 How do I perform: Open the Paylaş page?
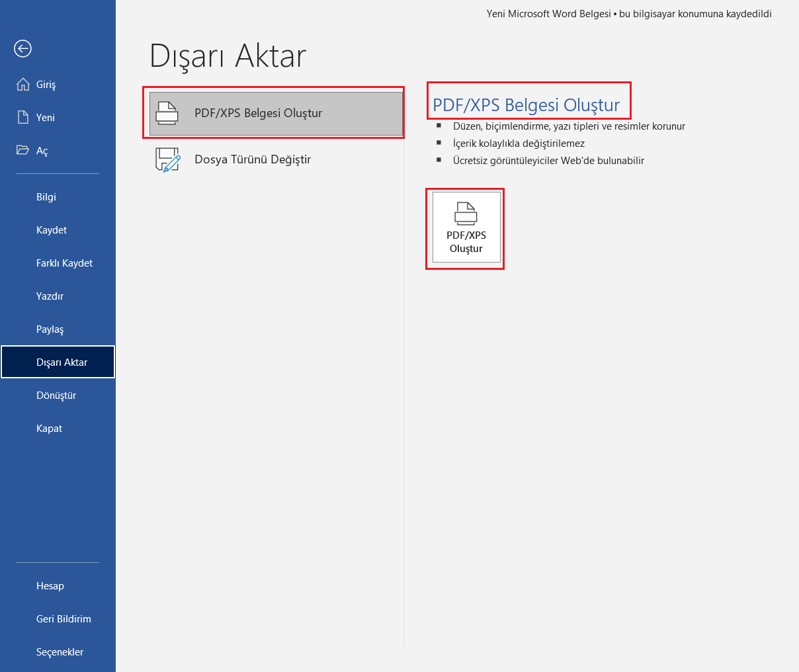[x=58, y=329]
